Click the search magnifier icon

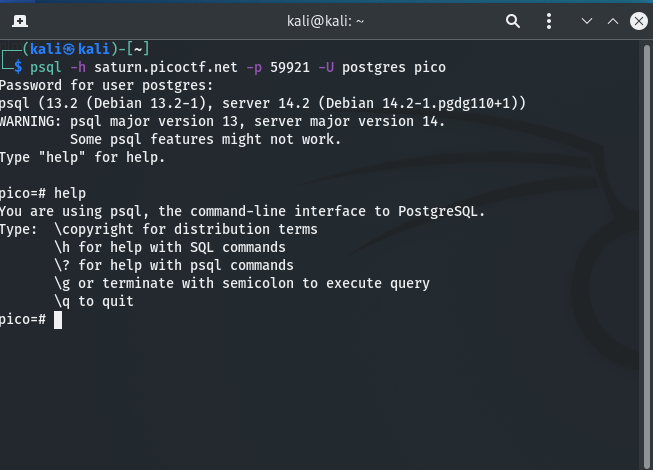(513, 20)
